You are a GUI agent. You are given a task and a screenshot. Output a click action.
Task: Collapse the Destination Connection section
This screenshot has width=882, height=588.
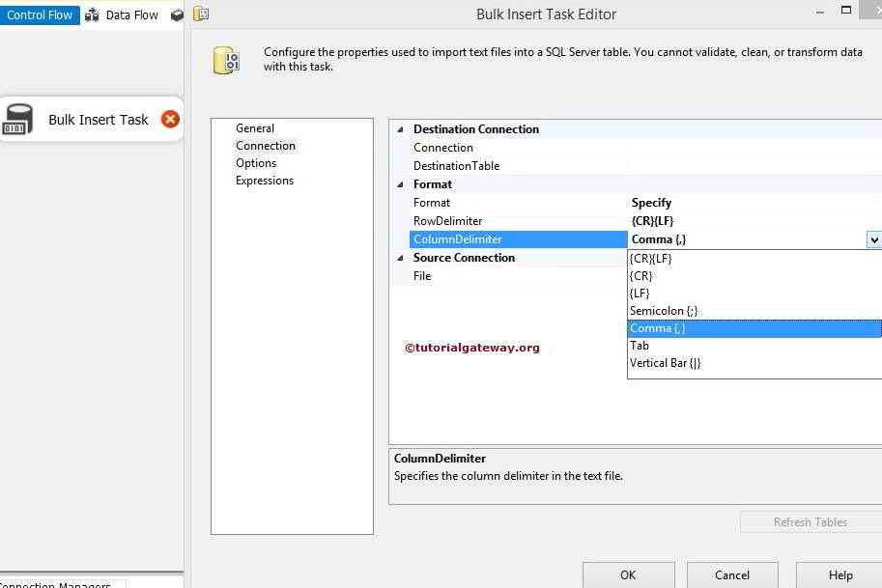pyautogui.click(x=399, y=129)
